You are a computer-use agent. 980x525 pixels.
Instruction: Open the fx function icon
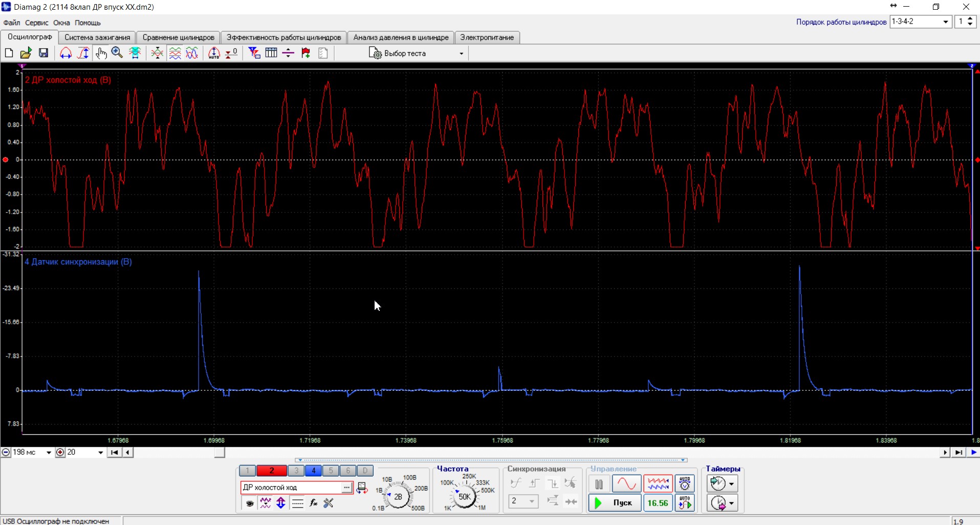[314, 503]
